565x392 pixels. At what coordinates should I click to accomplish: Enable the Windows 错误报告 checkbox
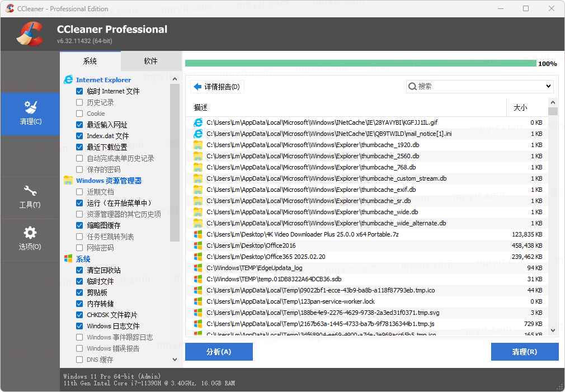(79, 348)
